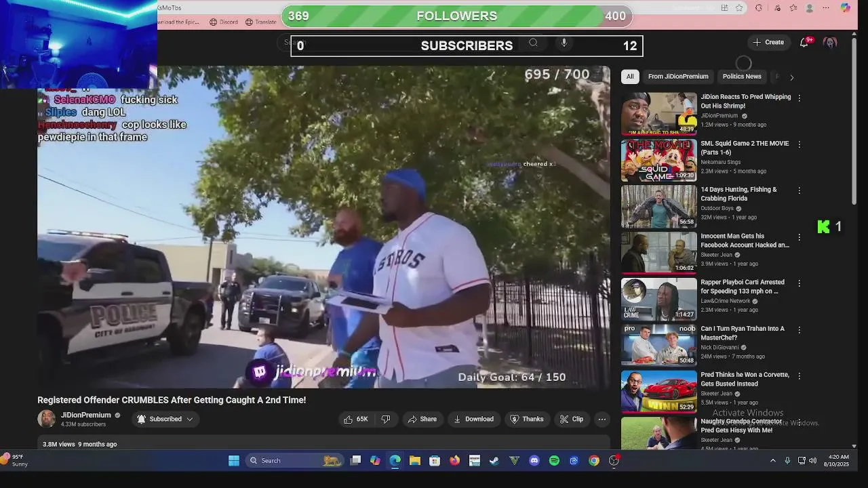868x488 pixels.
Task: Show hidden system tray icons chevron
Action: (x=772, y=461)
